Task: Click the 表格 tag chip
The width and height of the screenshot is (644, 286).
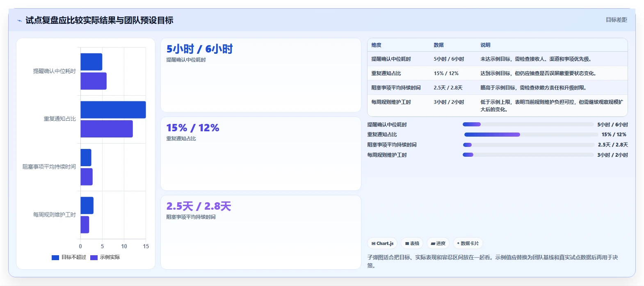Action: point(412,243)
